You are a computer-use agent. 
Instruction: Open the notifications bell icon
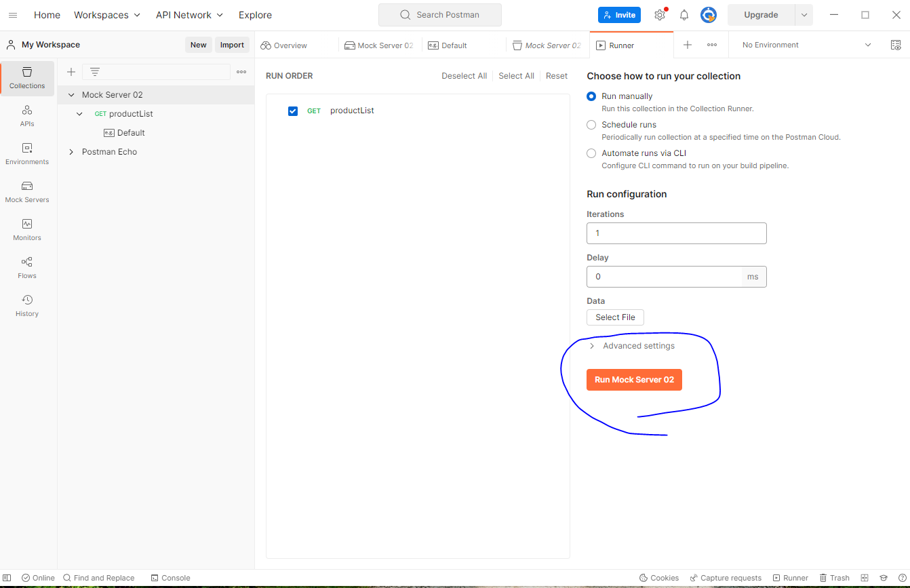tap(684, 15)
